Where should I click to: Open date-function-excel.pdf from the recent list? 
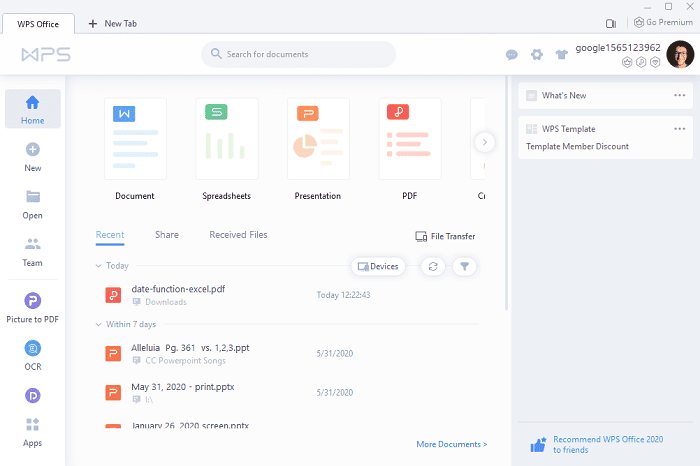pos(178,289)
